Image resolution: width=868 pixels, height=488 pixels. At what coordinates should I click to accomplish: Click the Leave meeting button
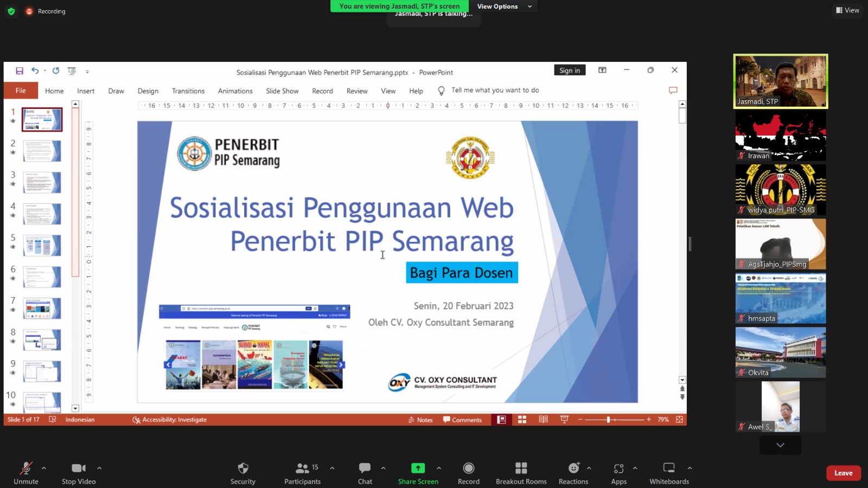pos(844,473)
